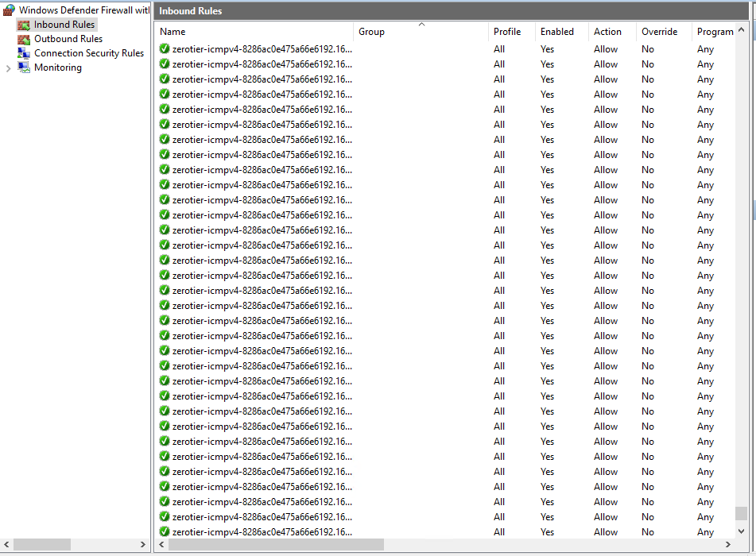Sort rules by the Group column header

(x=421, y=32)
